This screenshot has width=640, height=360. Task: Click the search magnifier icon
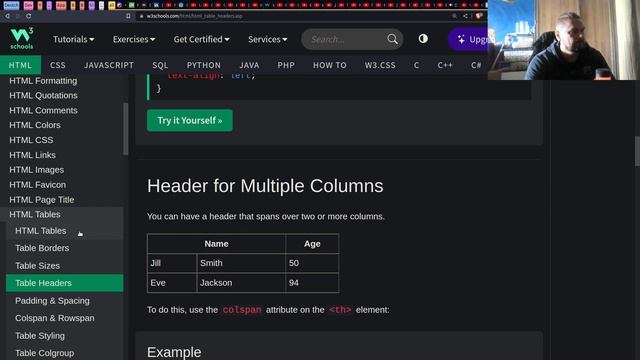pos(392,39)
